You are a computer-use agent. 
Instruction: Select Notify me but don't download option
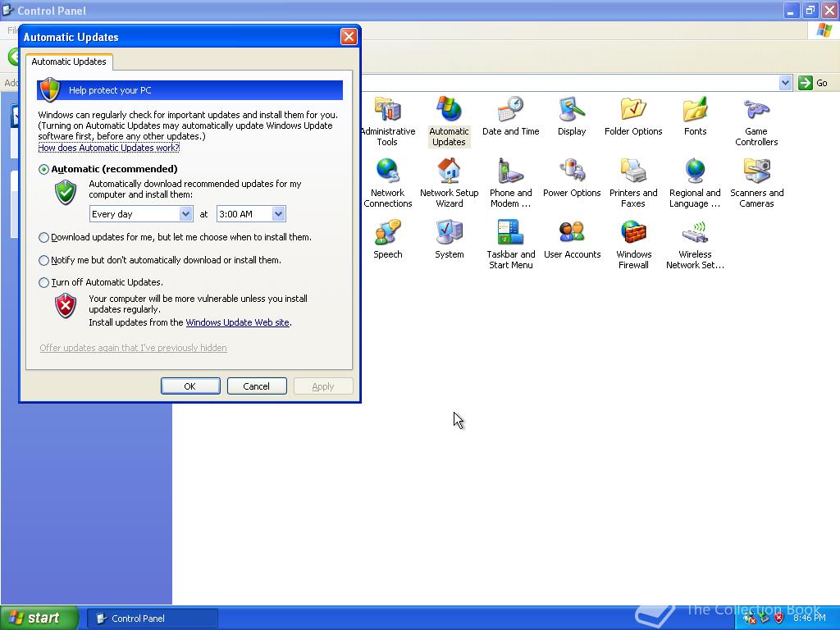coord(44,260)
